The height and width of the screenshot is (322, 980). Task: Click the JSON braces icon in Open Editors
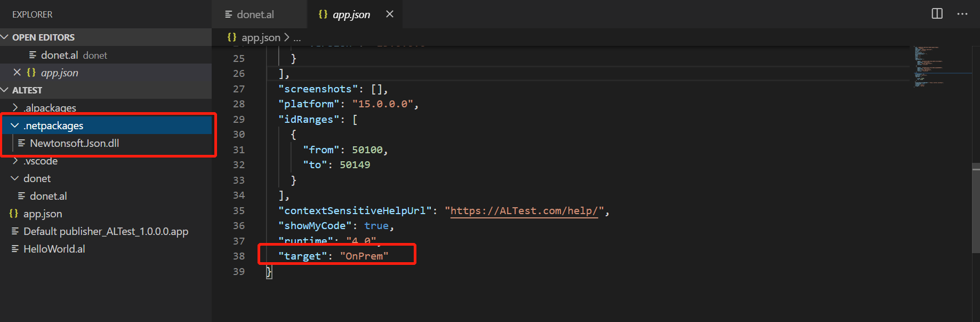coord(31,72)
